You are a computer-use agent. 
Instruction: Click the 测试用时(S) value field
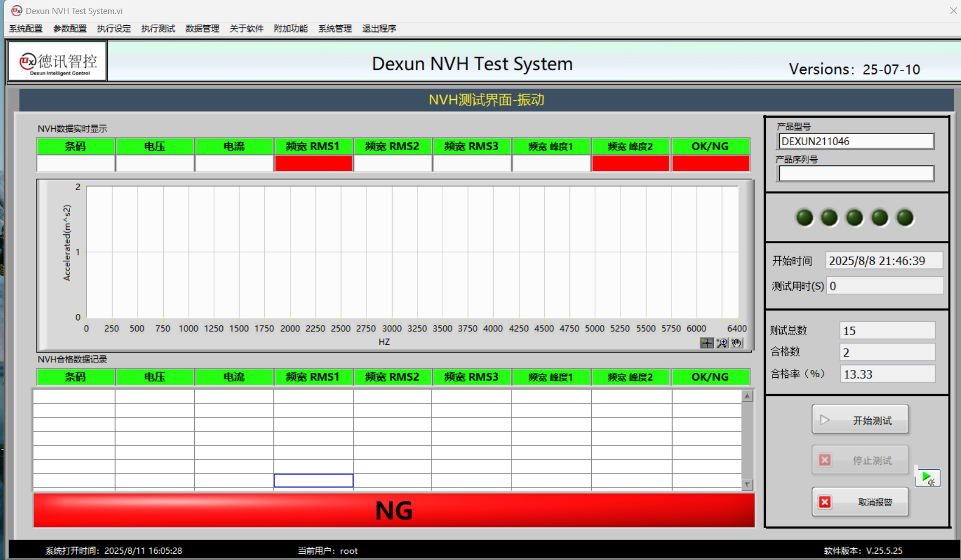point(885,286)
